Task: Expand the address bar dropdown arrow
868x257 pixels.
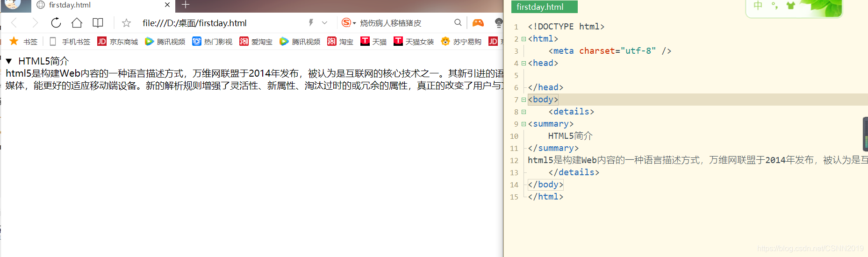Action: [324, 22]
